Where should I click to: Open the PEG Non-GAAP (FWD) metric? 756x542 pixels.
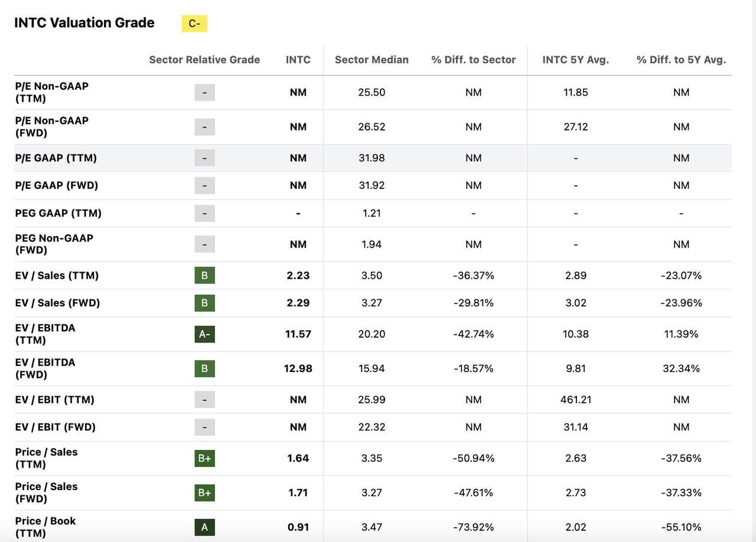(x=54, y=244)
